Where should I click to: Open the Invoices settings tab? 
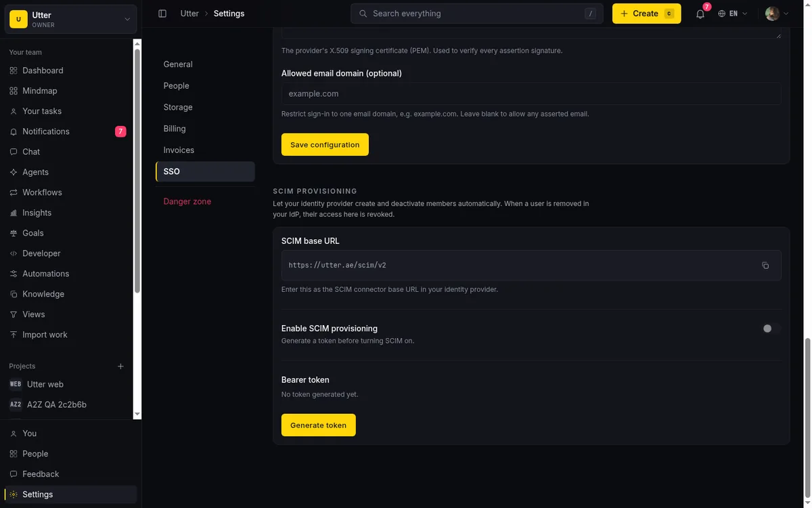pos(205,150)
